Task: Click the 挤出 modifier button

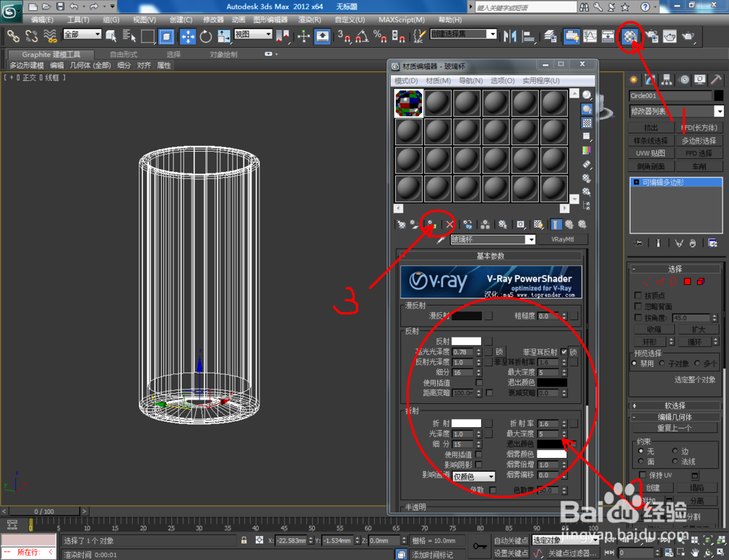Action: [651, 128]
